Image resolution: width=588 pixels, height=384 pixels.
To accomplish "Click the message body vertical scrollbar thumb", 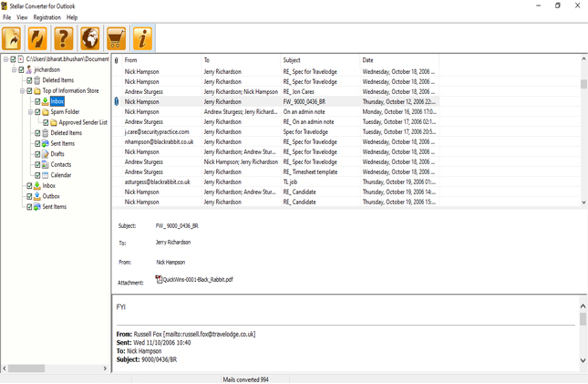I will 583,319.
